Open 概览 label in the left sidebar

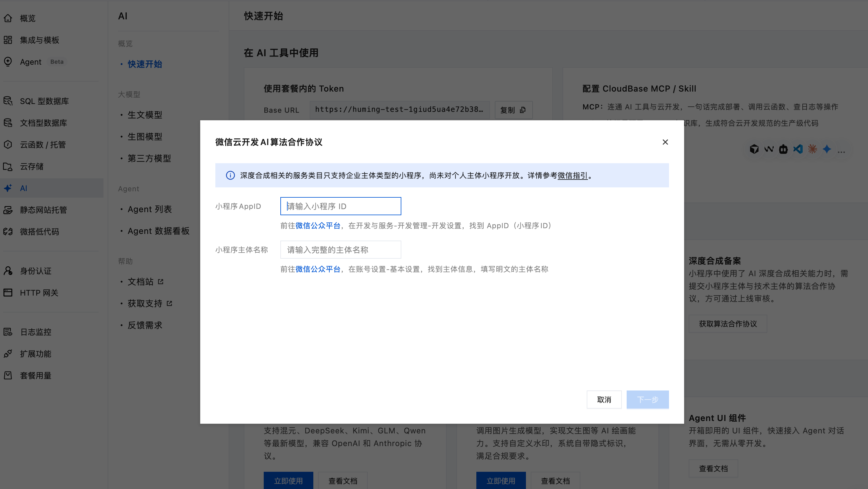point(28,18)
